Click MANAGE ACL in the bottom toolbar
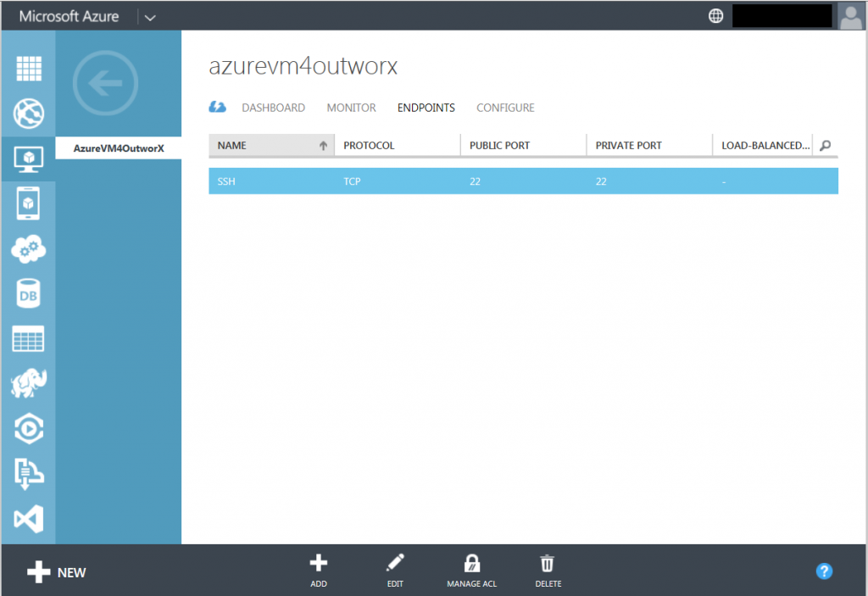Image resolution: width=868 pixels, height=596 pixels. click(471, 569)
